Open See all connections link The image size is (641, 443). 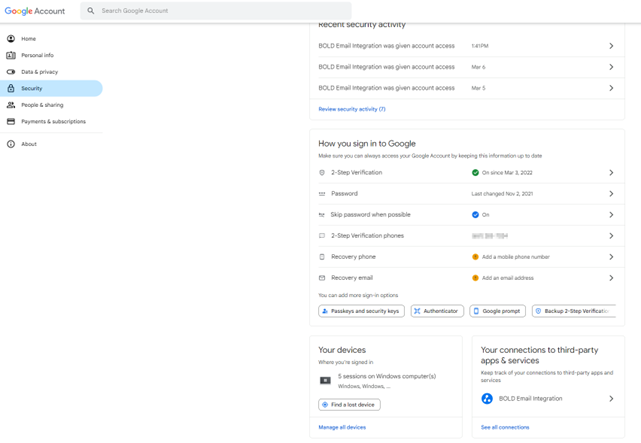505,427
